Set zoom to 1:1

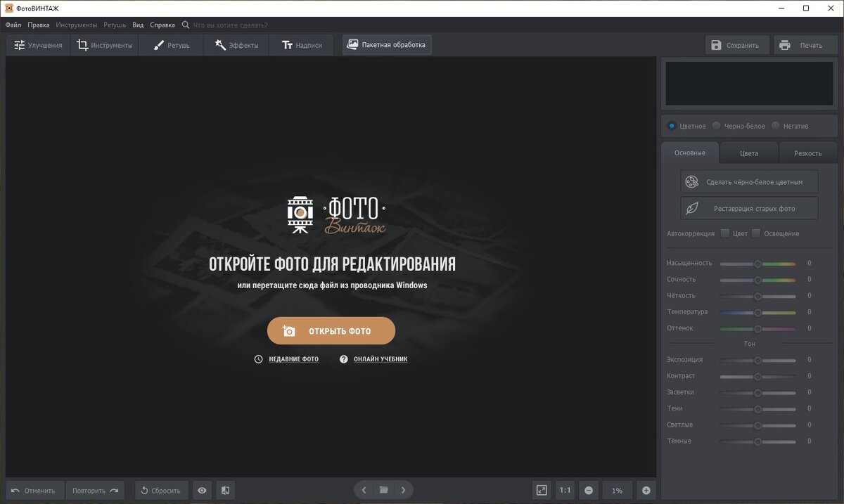click(565, 491)
